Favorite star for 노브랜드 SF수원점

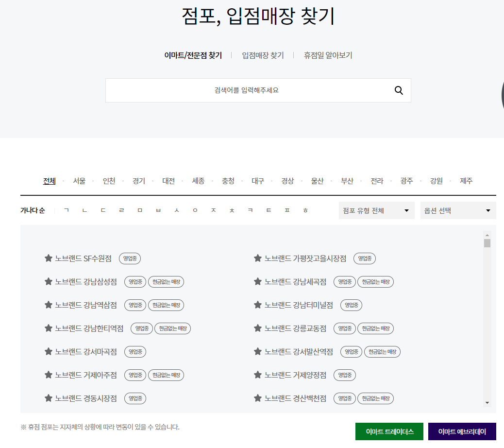pos(48,258)
